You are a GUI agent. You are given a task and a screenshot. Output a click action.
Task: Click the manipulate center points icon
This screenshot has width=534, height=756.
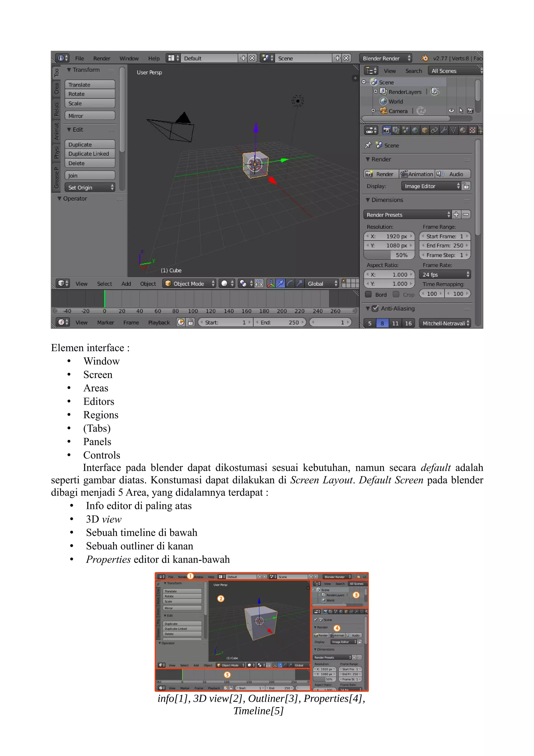point(259,283)
